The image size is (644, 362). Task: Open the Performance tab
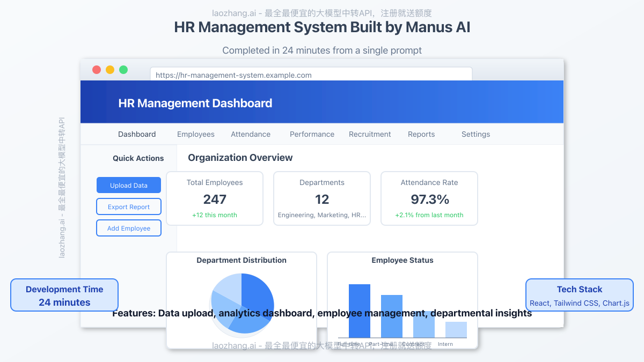(x=312, y=134)
